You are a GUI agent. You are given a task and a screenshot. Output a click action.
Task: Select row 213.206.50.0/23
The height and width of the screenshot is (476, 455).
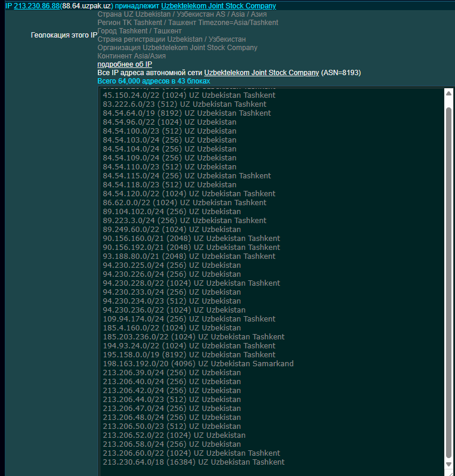pos(172,426)
